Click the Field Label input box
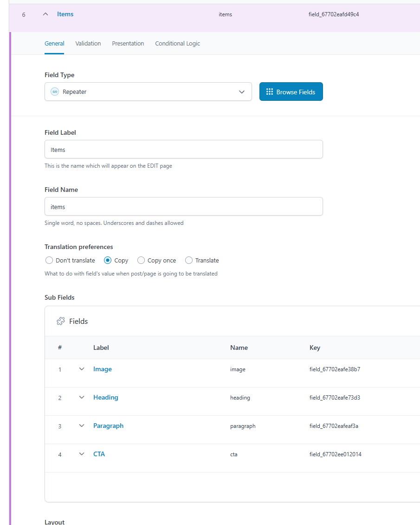 click(x=184, y=149)
